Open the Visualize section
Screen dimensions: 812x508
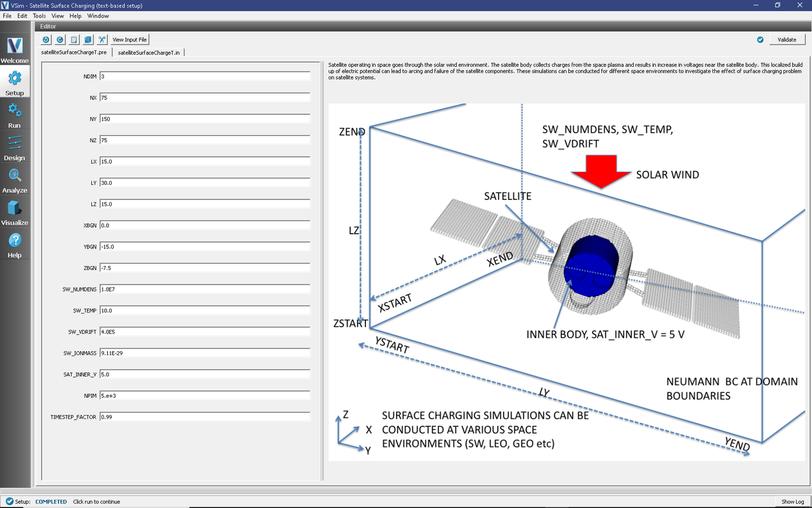15,212
